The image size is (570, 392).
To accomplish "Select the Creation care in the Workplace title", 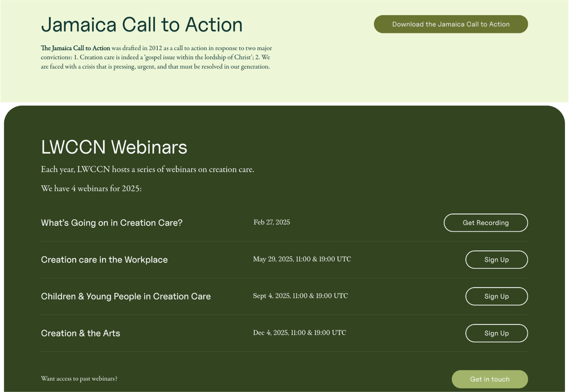I will click(104, 259).
